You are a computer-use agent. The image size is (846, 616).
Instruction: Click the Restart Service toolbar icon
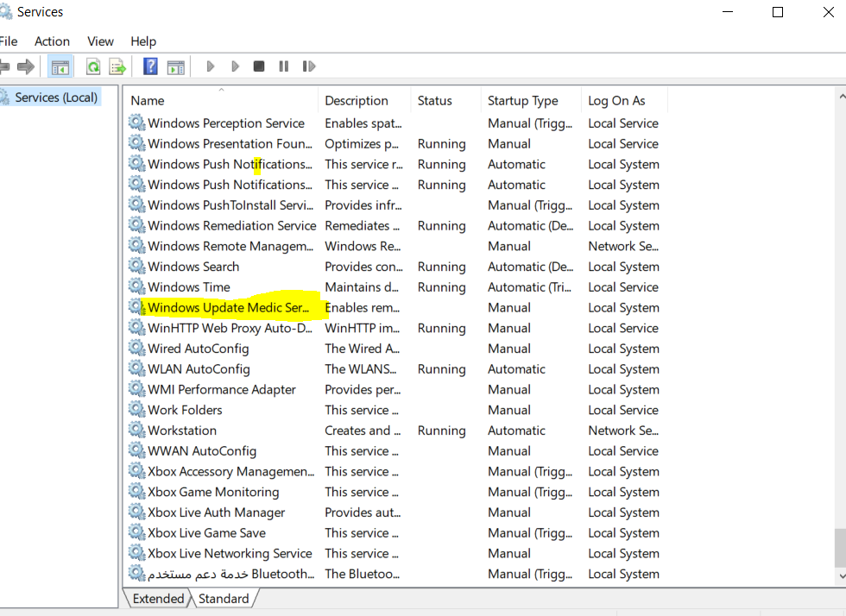coord(308,66)
